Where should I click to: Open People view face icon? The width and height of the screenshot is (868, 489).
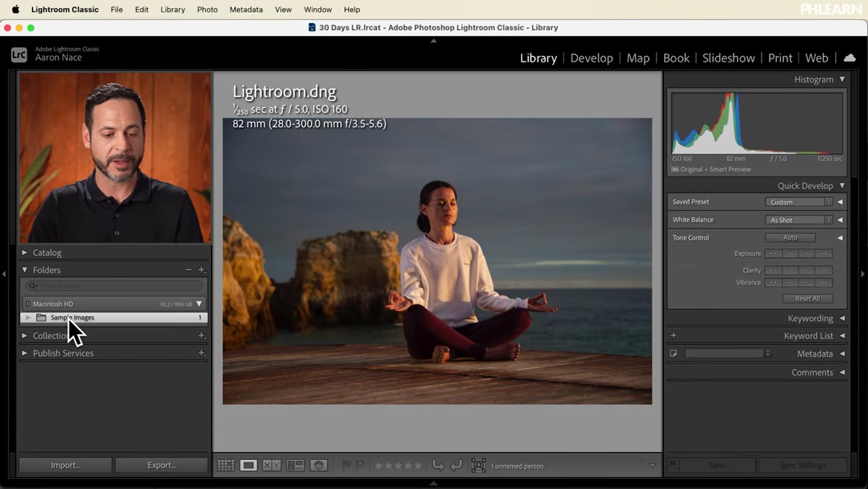pos(318,466)
